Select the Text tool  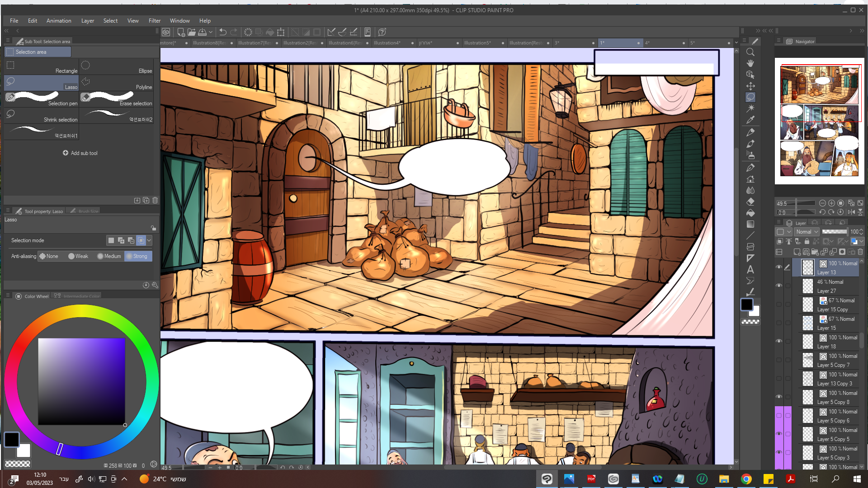pos(750,270)
